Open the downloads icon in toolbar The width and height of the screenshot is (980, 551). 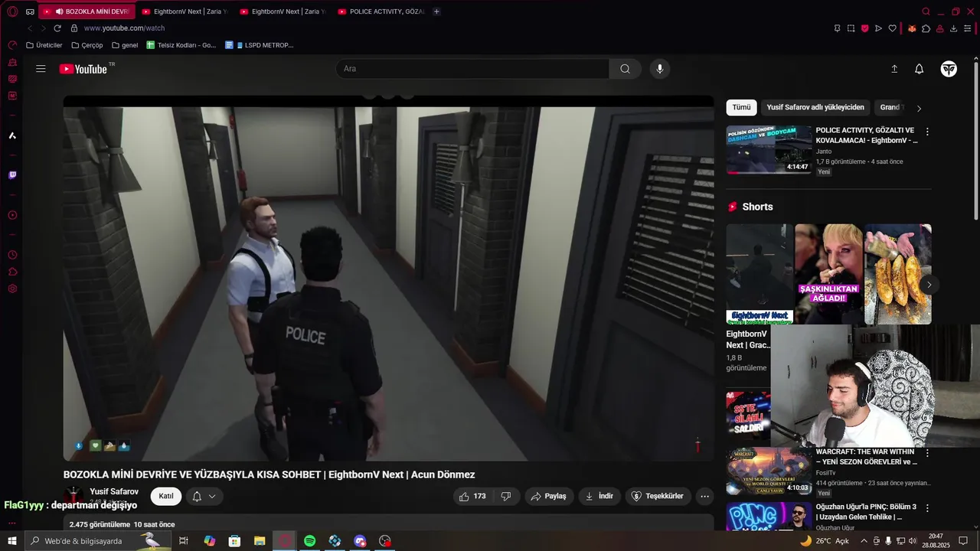[x=953, y=28]
